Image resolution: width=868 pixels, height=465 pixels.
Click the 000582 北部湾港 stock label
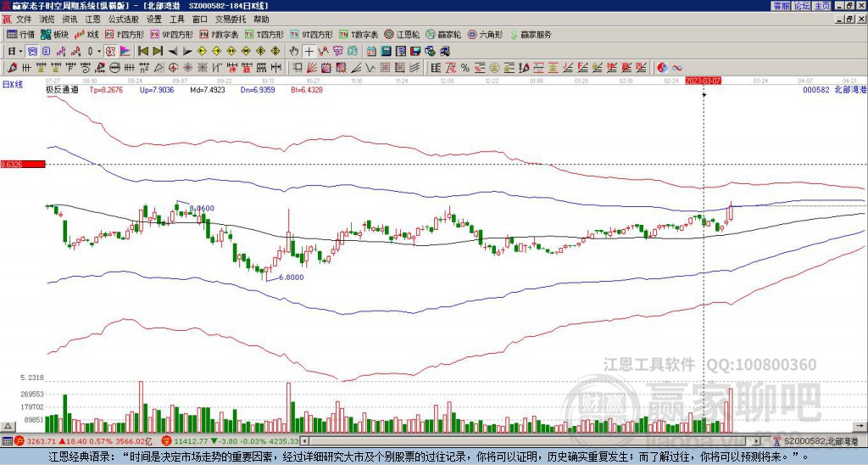[x=834, y=89]
